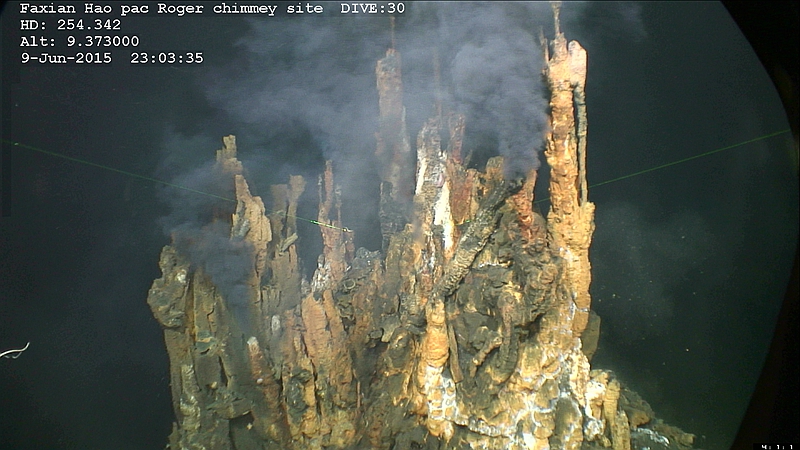
Task: Select the DIVE:30 label
Action: (372, 9)
